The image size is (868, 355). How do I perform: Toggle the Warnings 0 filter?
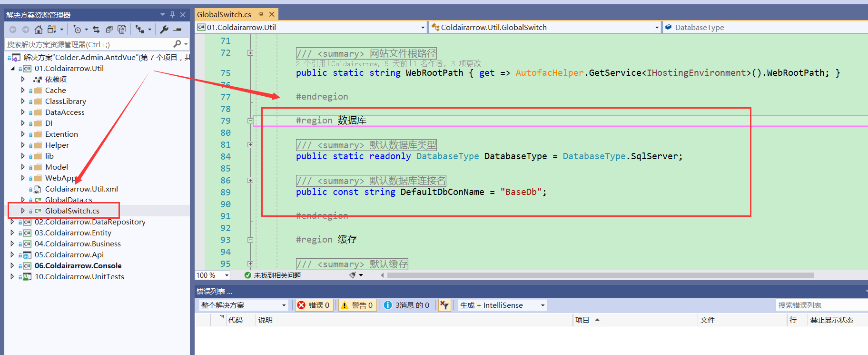pos(357,305)
